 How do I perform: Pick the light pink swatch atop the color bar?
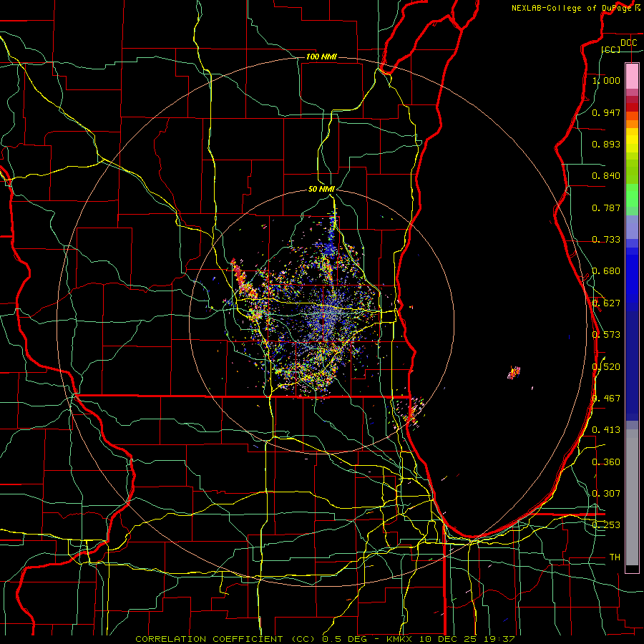coord(632,76)
